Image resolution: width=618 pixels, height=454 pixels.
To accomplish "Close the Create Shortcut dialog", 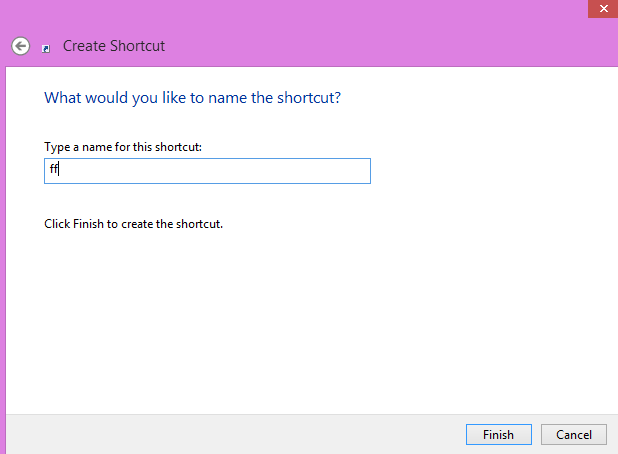I will (603, 9).
